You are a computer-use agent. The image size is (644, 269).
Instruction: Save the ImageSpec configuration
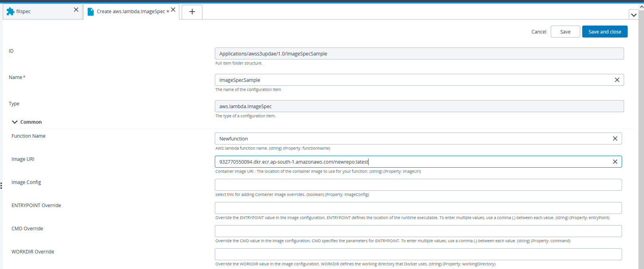(565, 32)
